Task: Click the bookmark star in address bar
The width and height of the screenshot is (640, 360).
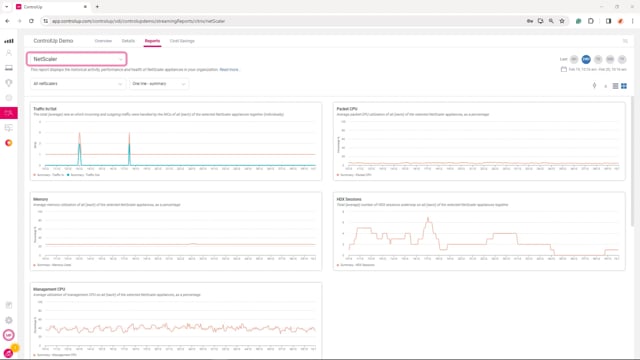Action: pyautogui.click(x=562, y=21)
